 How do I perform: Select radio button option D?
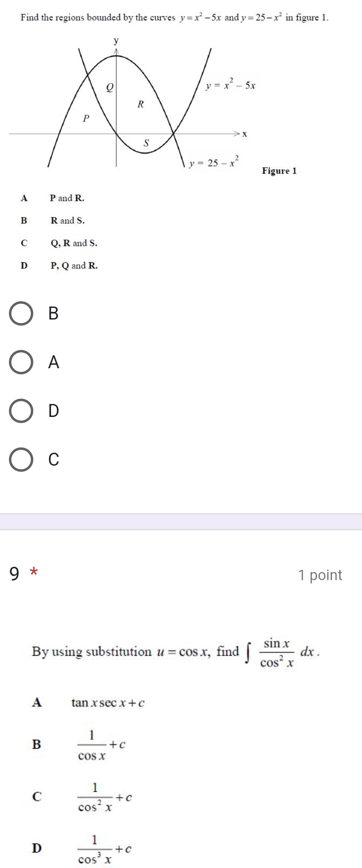coord(21,411)
